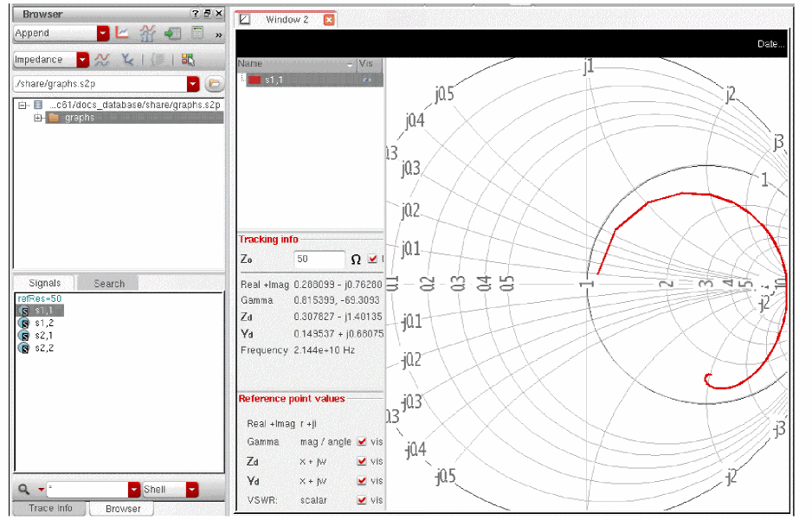812x520 pixels.
Task: Show more toolbar items with chevron
Action: pos(218,34)
